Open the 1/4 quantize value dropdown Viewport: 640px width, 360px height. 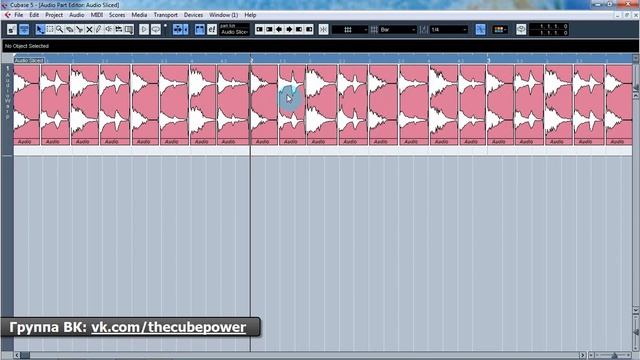(449, 29)
